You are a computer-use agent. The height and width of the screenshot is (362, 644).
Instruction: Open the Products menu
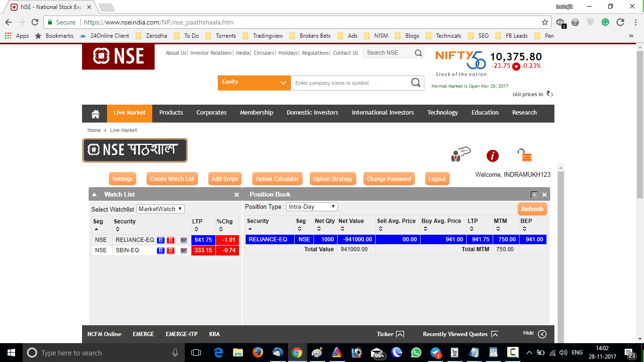(171, 113)
